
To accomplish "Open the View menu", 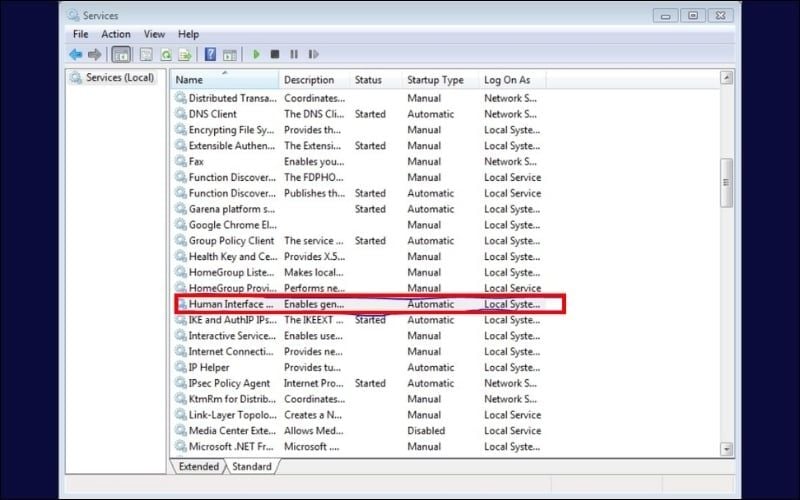I will 154,34.
